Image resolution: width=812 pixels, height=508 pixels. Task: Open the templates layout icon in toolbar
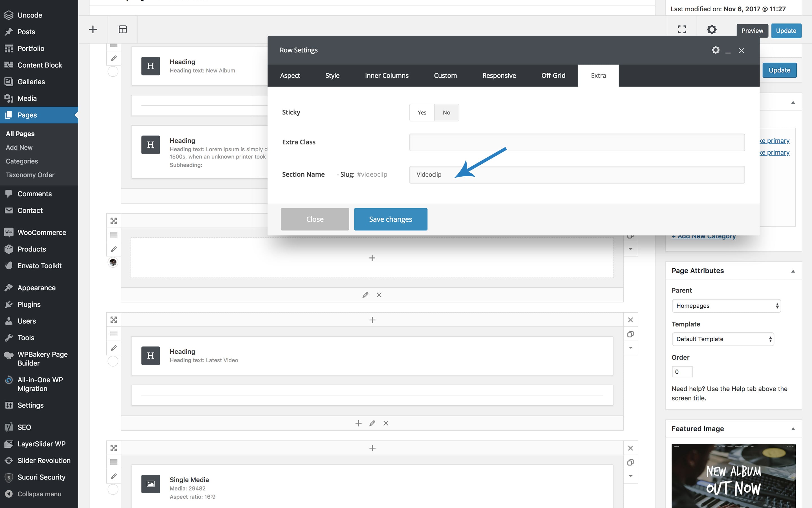click(x=123, y=30)
